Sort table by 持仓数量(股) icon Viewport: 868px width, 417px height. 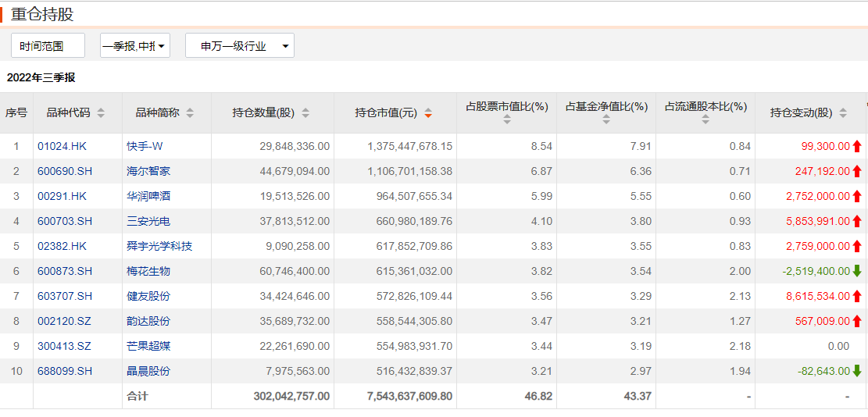305,113
